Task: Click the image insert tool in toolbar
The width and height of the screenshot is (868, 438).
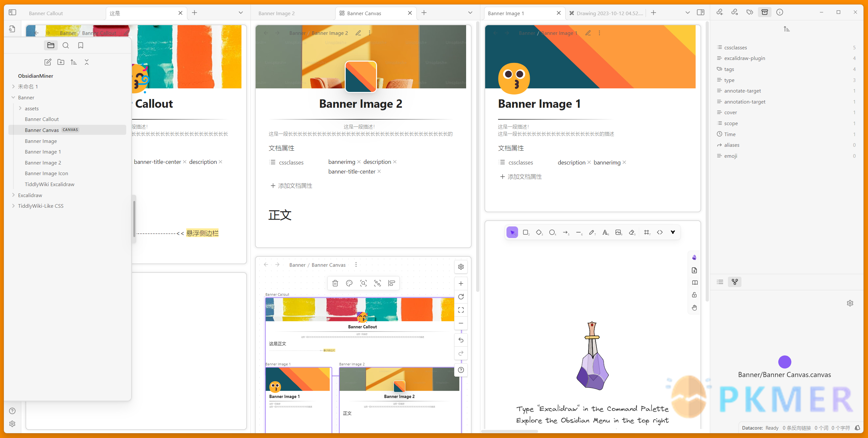Action: (x=618, y=233)
